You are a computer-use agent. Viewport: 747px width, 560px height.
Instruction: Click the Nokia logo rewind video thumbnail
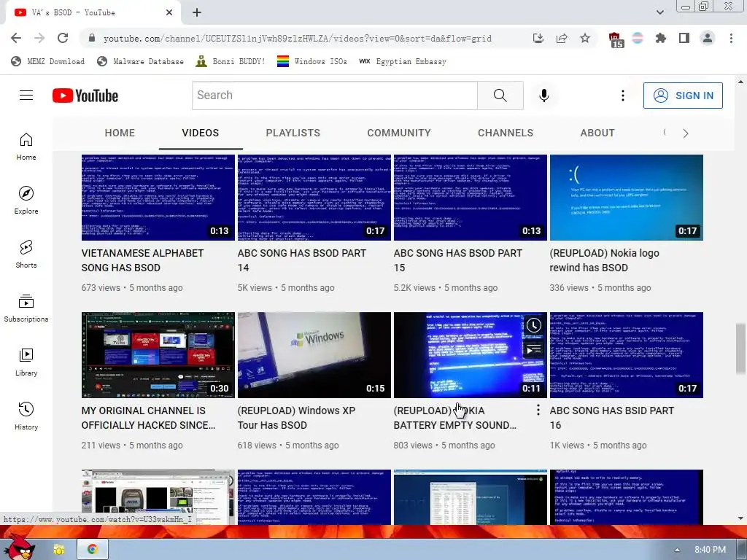pos(626,197)
